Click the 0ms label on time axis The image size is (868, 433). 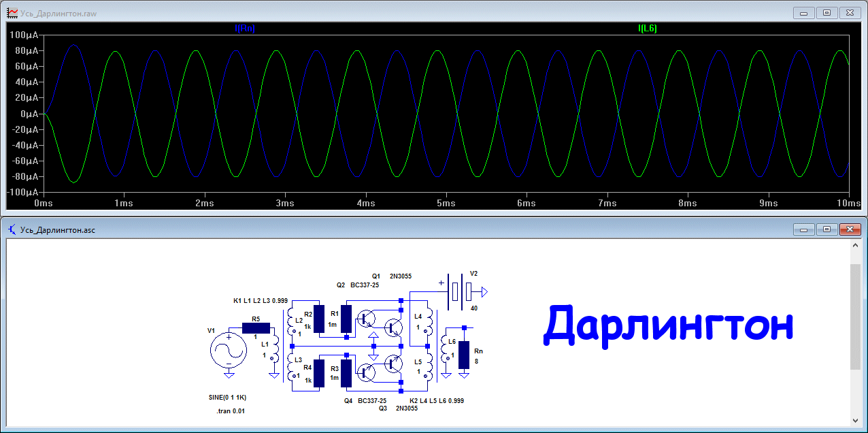tap(43, 203)
